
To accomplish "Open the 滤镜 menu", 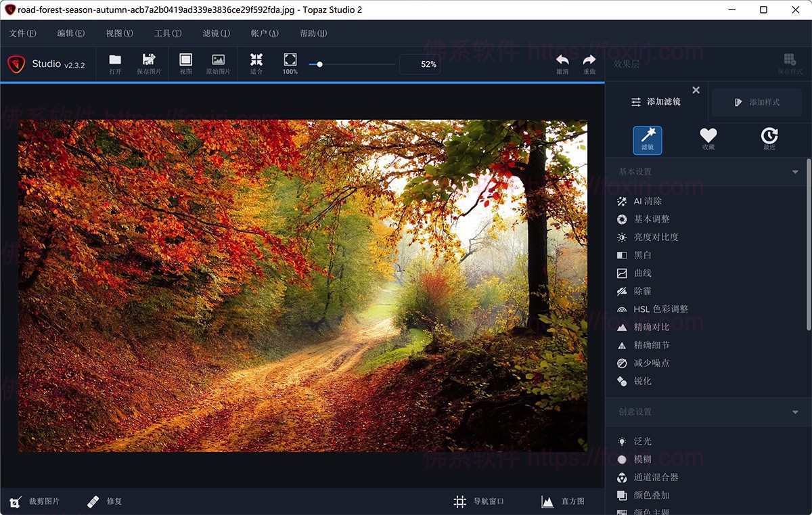I will point(215,32).
